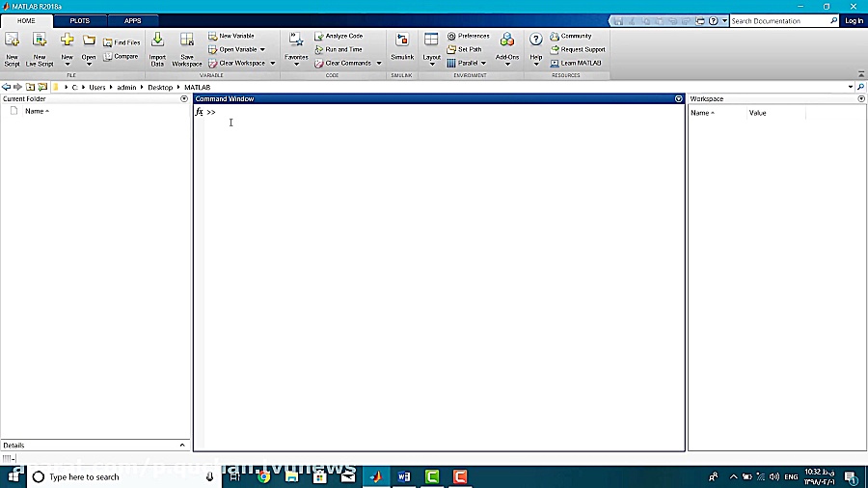
Task: Expand the Clear Commands dropdown arrow
Action: (x=379, y=63)
